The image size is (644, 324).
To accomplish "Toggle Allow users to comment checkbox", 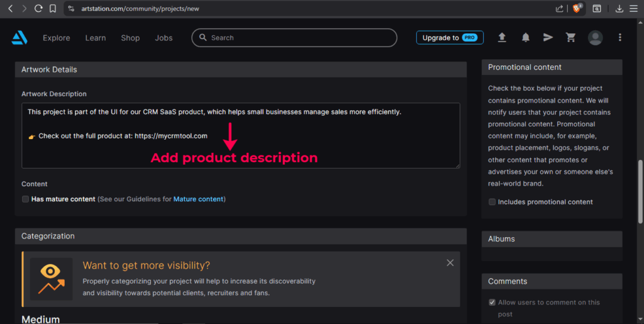I will pyautogui.click(x=492, y=303).
